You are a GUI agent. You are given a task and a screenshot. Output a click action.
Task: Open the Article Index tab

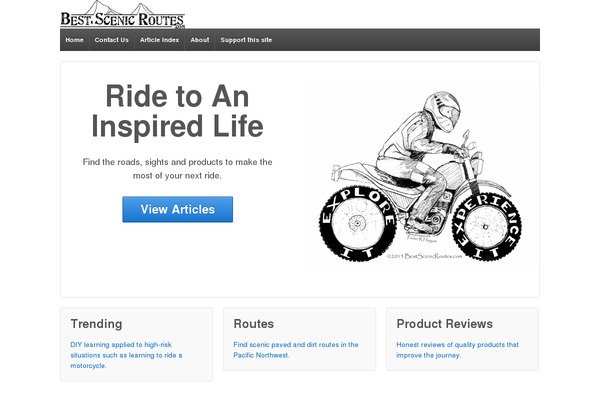[159, 40]
